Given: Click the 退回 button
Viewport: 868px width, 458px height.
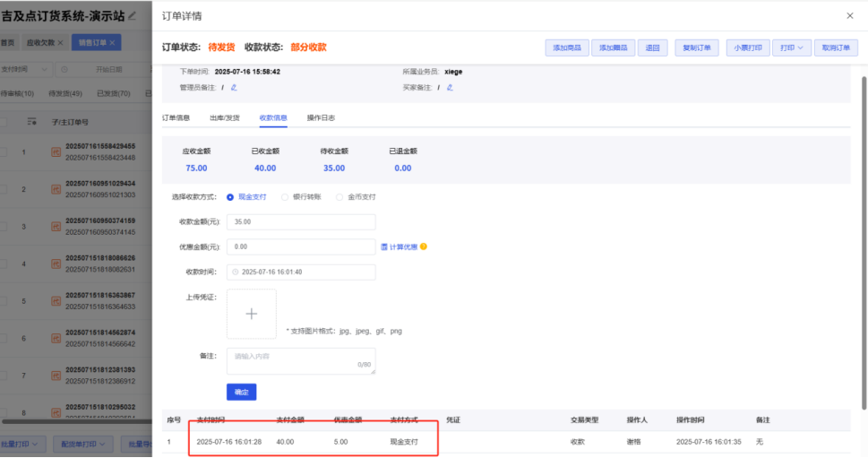Looking at the screenshot, I should click(653, 48).
